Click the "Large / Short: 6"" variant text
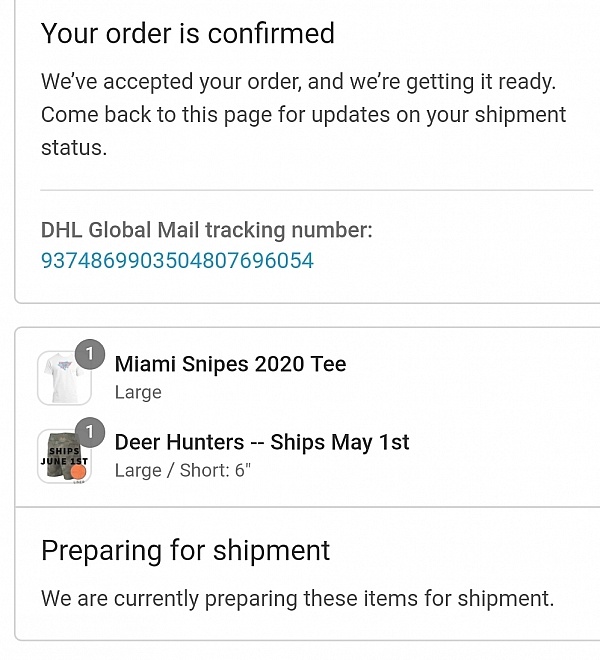The image size is (600, 660). (183, 470)
